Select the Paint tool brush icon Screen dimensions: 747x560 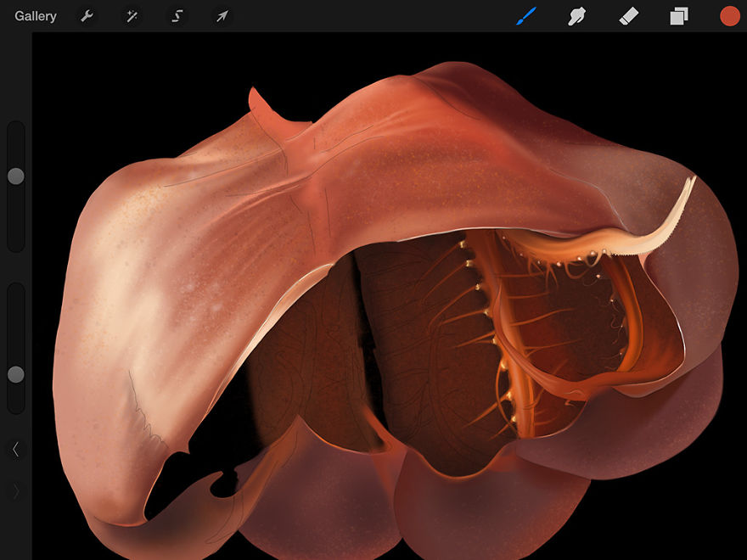tap(526, 15)
